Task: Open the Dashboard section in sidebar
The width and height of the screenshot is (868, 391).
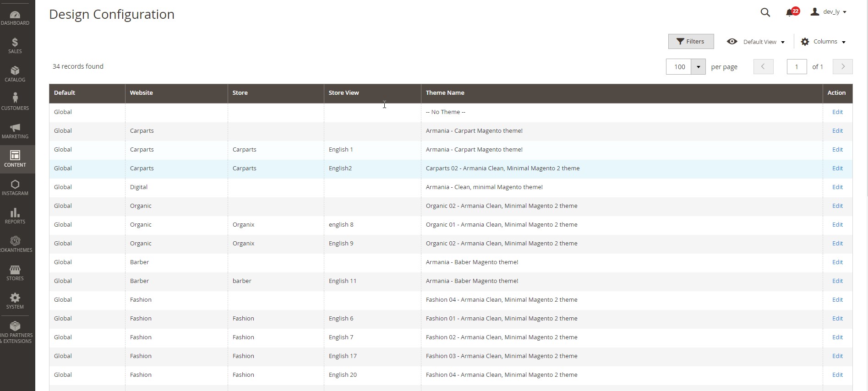Action: click(15, 18)
